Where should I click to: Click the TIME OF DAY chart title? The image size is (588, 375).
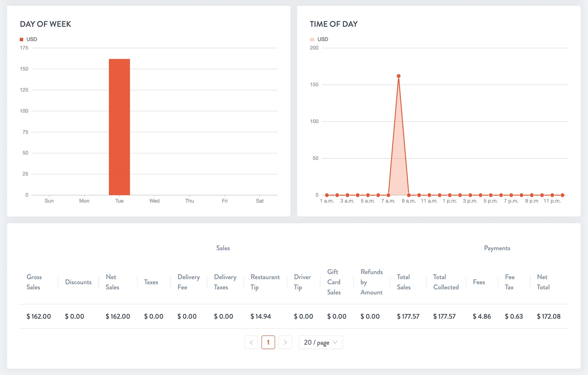(334, 24)
